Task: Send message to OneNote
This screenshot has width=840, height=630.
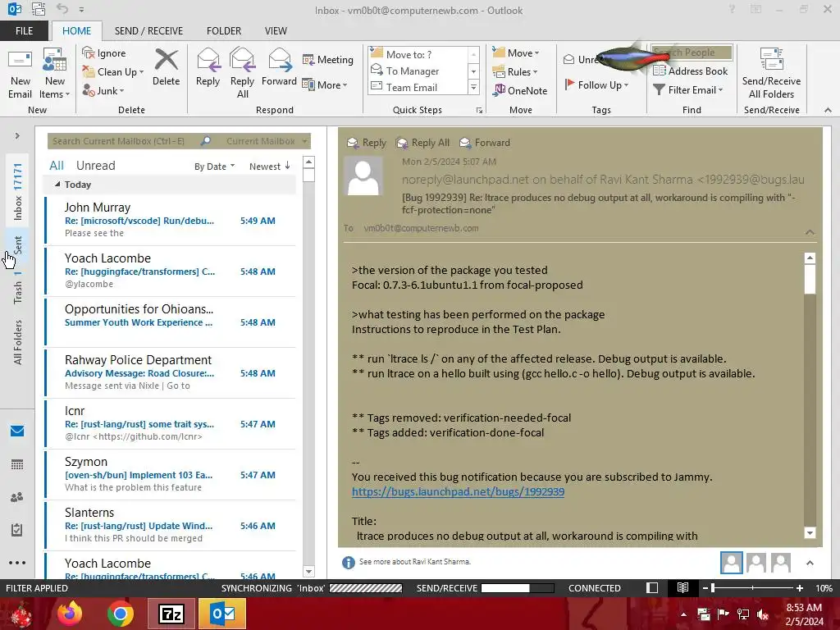Action: (520, 90)
